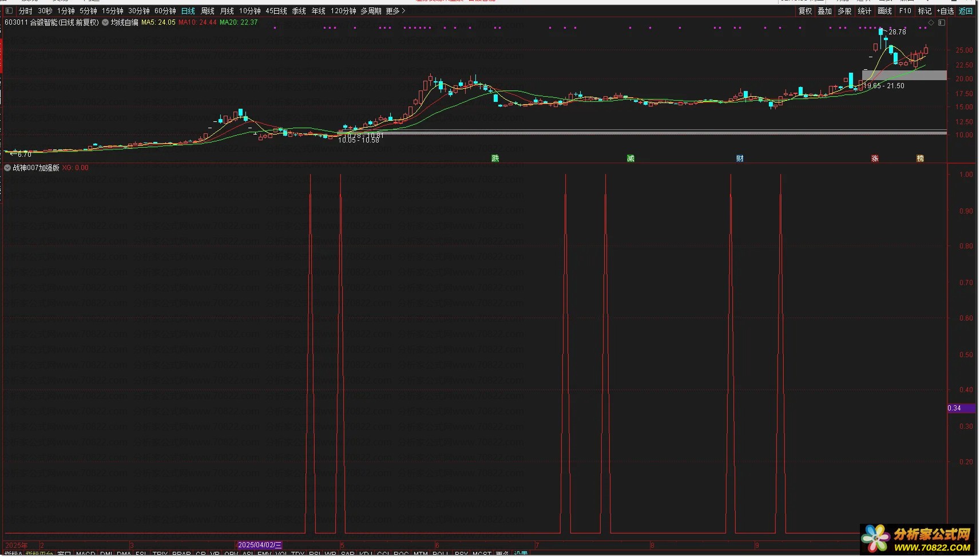Click the 榜 event marker on the chart
The width and height of the screenshot is (980, 557).
coord(920,159)
